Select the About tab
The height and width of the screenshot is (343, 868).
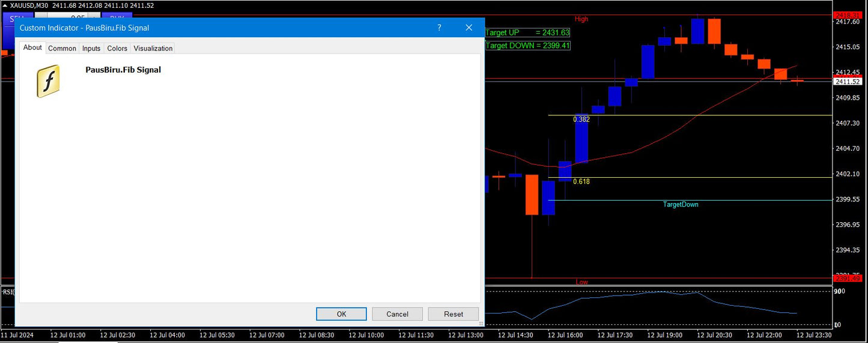[32, 47]
